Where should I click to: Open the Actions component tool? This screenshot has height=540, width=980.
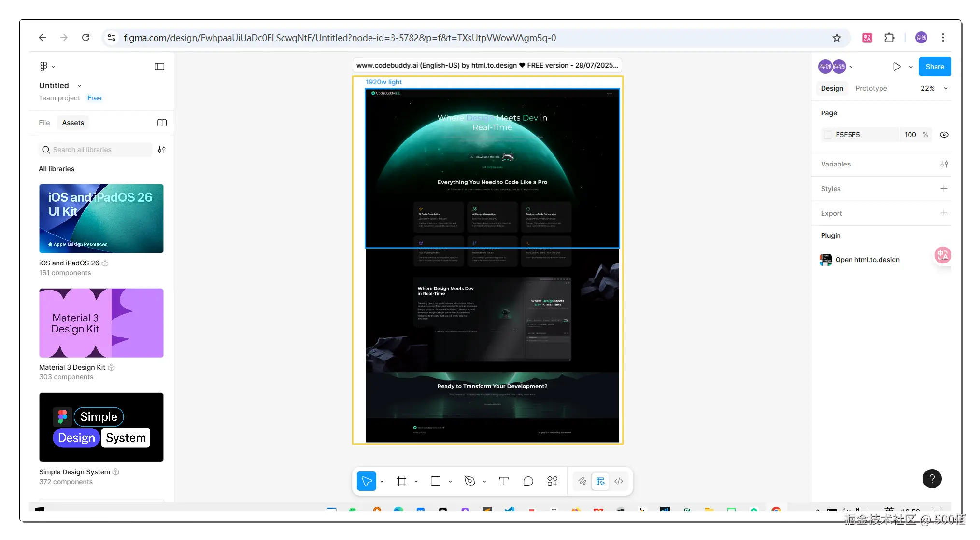point(553,481)
